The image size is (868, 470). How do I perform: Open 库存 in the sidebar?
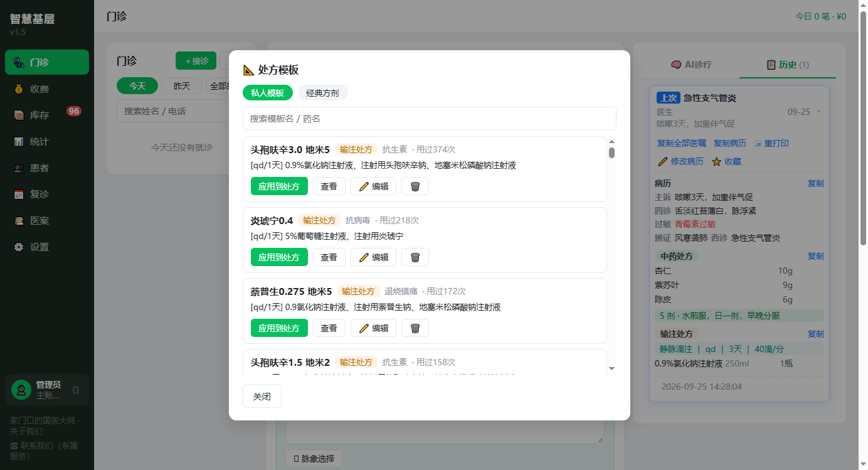point(47,115)
